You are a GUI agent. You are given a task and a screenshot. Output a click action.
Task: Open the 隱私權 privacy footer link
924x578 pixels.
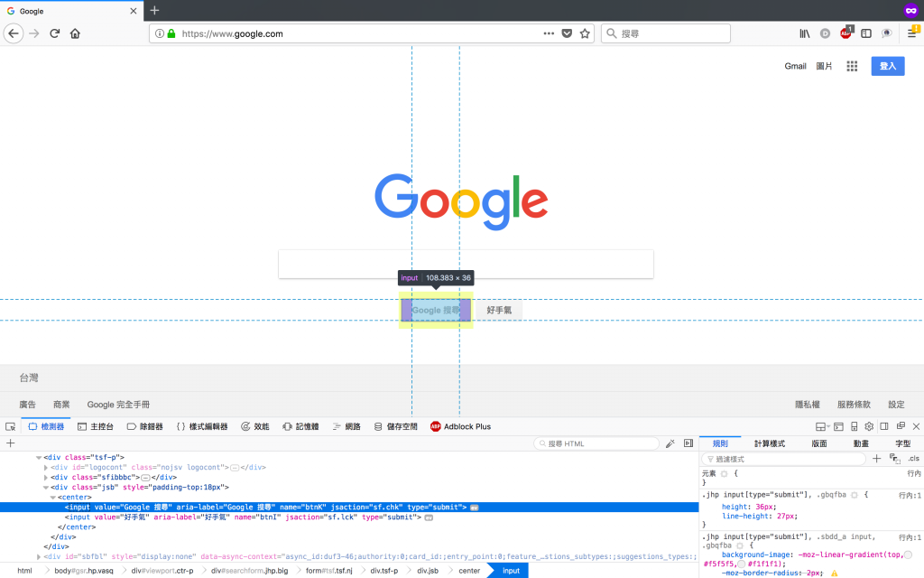click(808, 405)
